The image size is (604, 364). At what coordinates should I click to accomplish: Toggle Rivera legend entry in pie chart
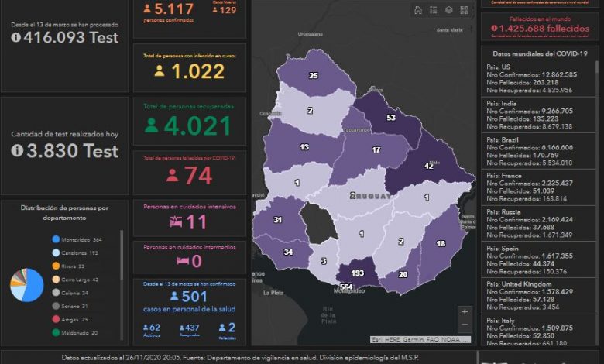click(74, 266)
